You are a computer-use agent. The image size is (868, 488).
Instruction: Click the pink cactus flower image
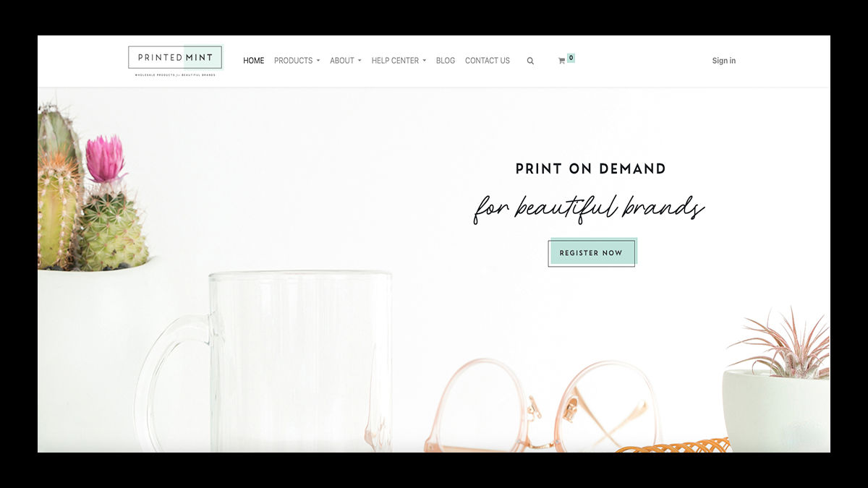(x=105, y=158)
